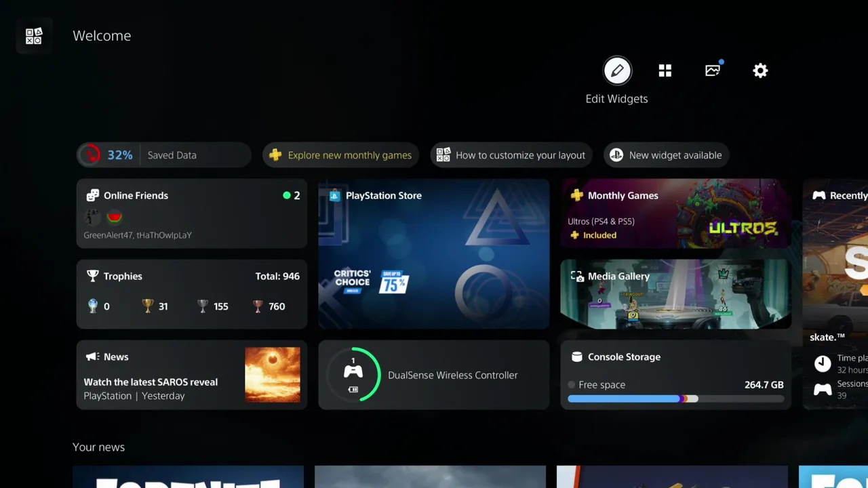The image size is (868, 488).
Task: Click the 32% circular sync progress icon
Action: click(x=90, y=155)
